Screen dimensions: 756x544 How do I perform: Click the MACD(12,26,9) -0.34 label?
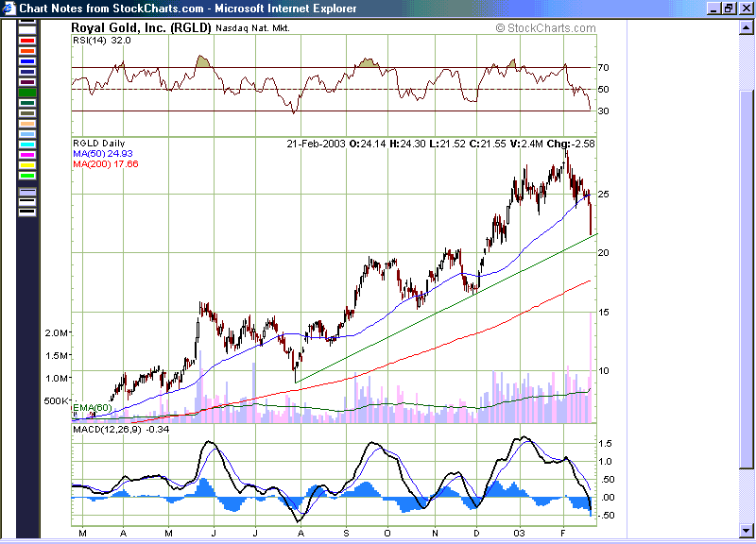click(x=121, y=430)
